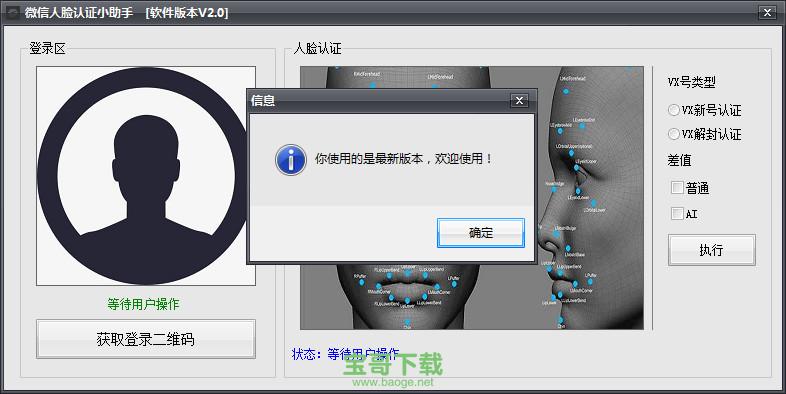Click the 执行 button
Viewport: 786px width, 394px height.
pyautogui.click(x=711, y=250)
